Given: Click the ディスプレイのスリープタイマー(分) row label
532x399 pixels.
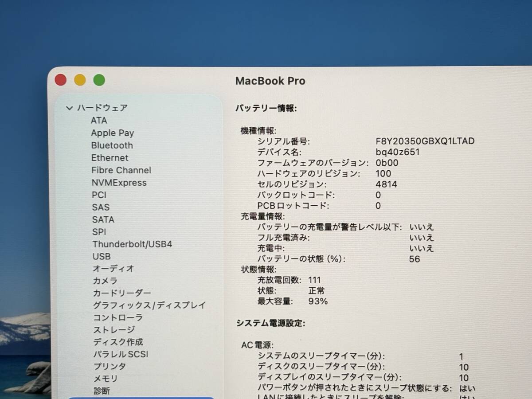Looking at the screenshot, I should point(330,377).
